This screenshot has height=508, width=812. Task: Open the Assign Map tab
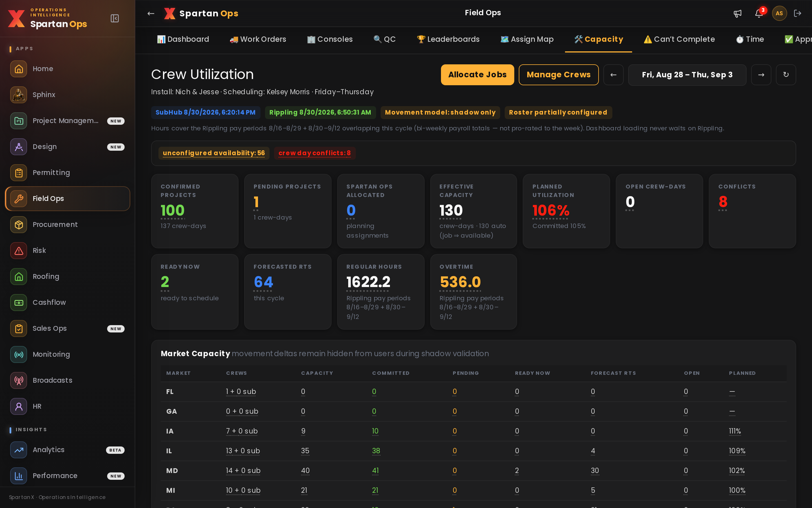[x=527, y=39]
